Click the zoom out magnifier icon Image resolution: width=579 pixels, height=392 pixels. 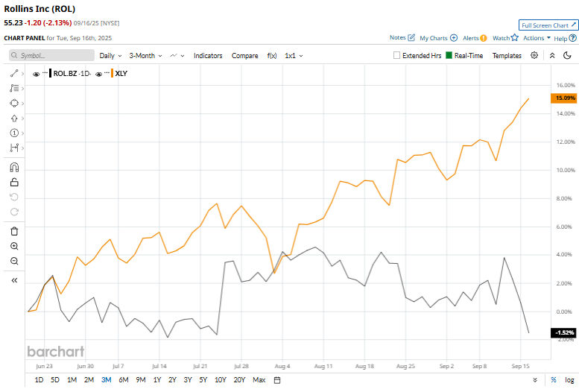[14, 261]
